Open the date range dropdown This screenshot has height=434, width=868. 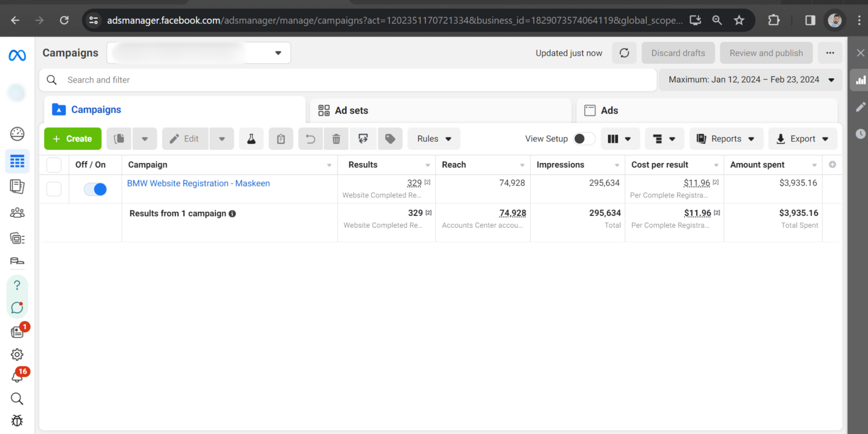tap(751, 80)
